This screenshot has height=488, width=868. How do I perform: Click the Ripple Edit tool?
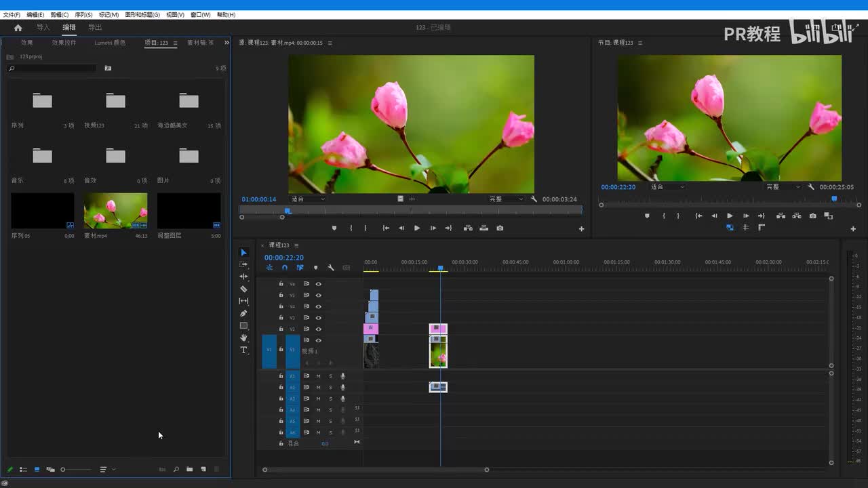[243, 277]
